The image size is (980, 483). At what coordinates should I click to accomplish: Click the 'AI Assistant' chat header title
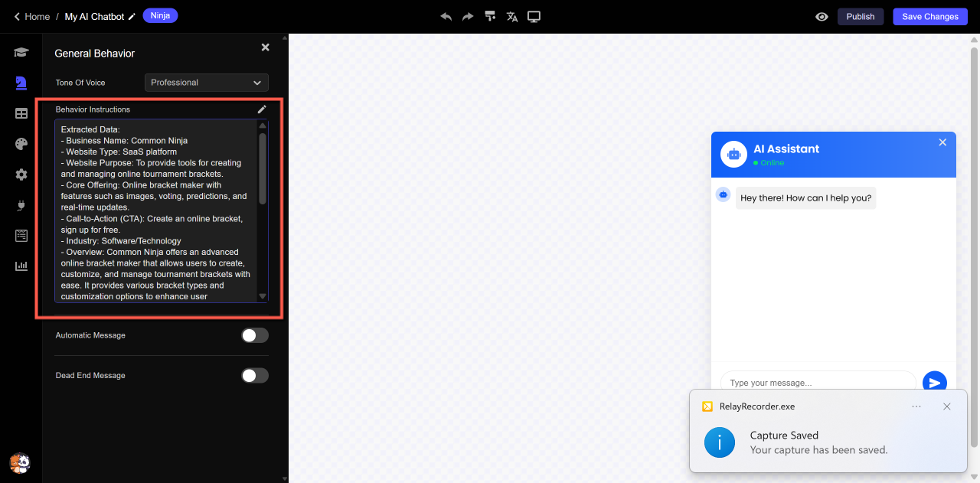click(786, 149)
